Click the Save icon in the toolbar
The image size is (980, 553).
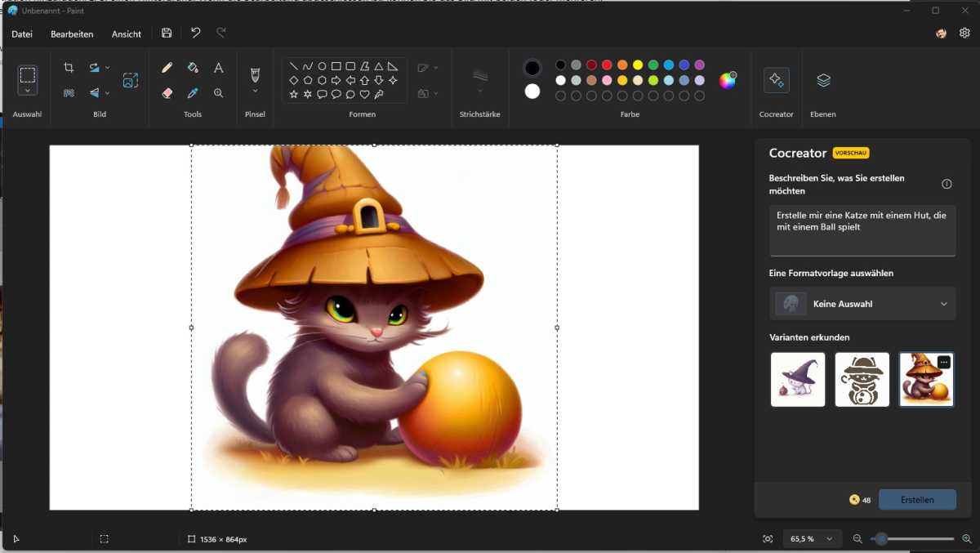(166, 33)
